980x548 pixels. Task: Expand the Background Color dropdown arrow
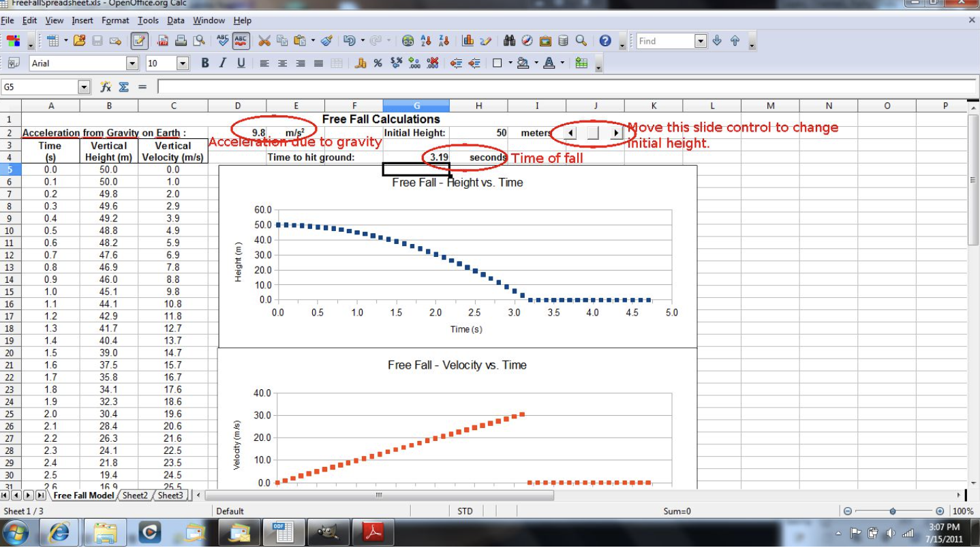coord(536,63)
